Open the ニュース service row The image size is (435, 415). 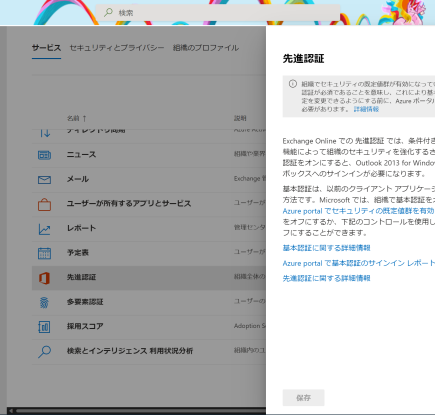pos(149,155)
